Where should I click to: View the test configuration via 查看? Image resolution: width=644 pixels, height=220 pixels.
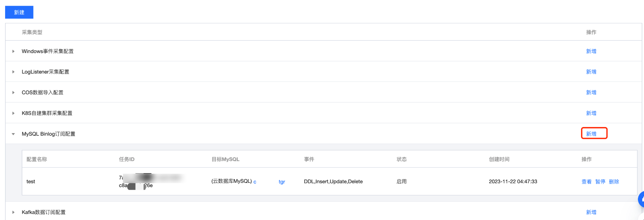[586, 182]
